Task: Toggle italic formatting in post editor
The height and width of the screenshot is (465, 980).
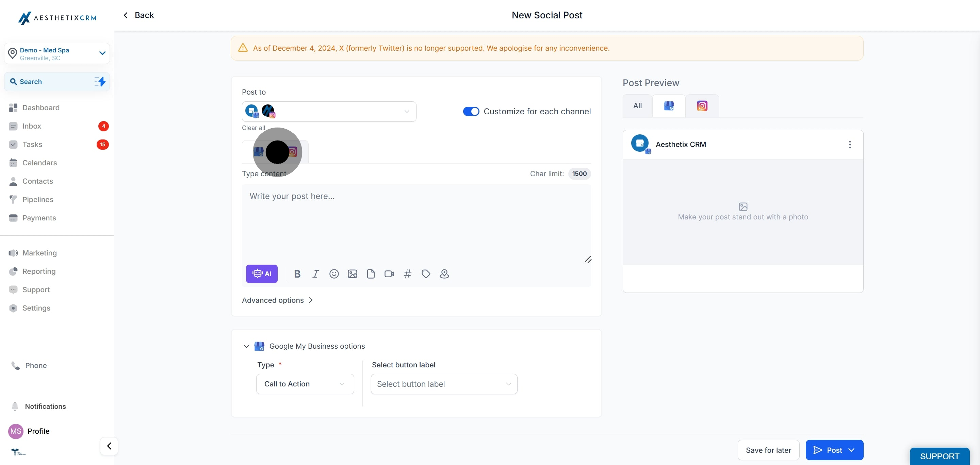Action: point(315,274)
